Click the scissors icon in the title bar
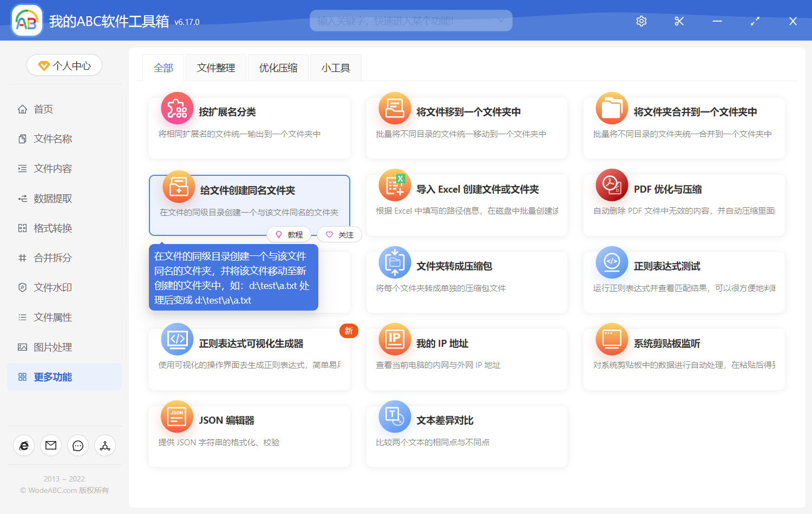The width and height of the screenshot is (812, 514). click(679, 21)
